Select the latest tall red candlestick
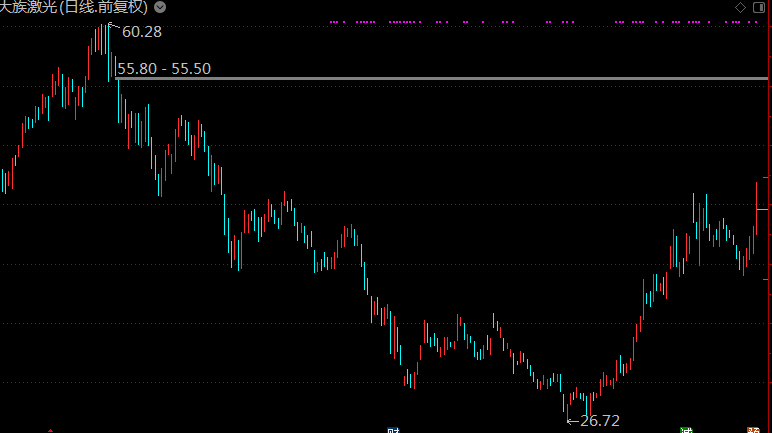This screenshot has height=433, width=772. pyautogui.click(x=757, y=208)
